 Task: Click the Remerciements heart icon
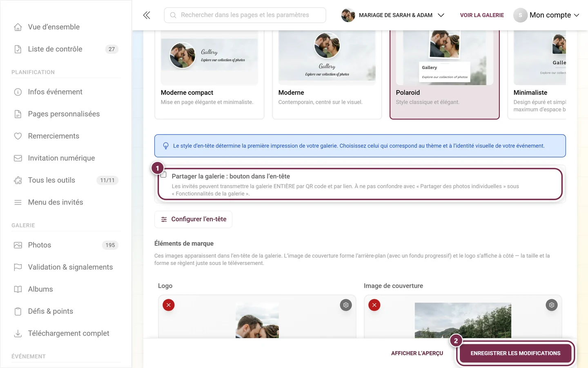[18, 136]
